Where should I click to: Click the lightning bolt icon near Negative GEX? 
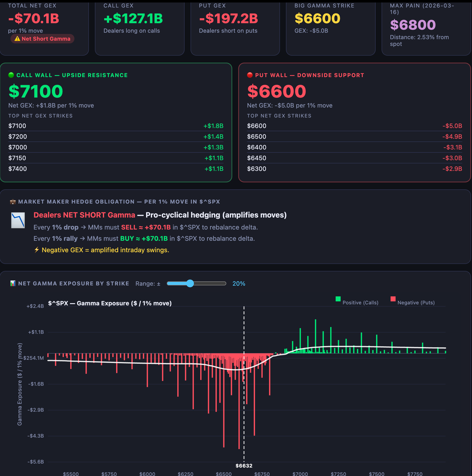tap(37, 250)
